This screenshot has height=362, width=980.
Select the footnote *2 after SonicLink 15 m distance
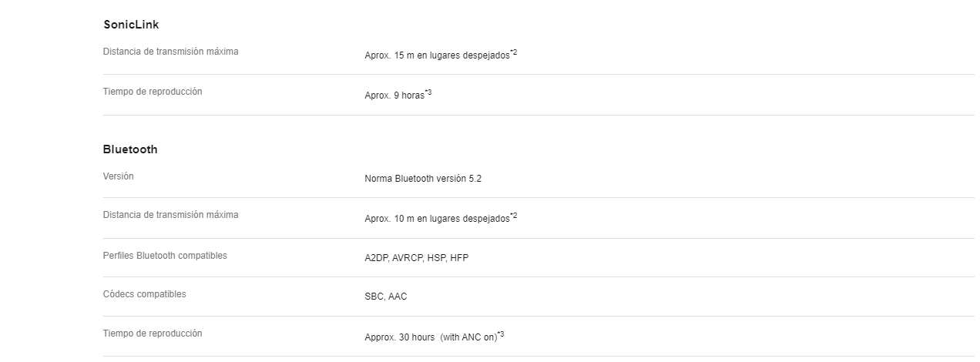coord(514,52)
